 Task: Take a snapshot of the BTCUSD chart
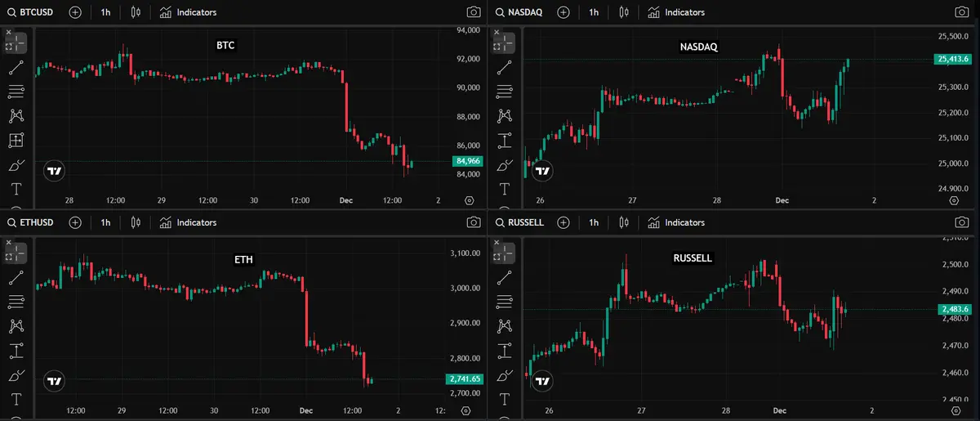tap(473, 12)
